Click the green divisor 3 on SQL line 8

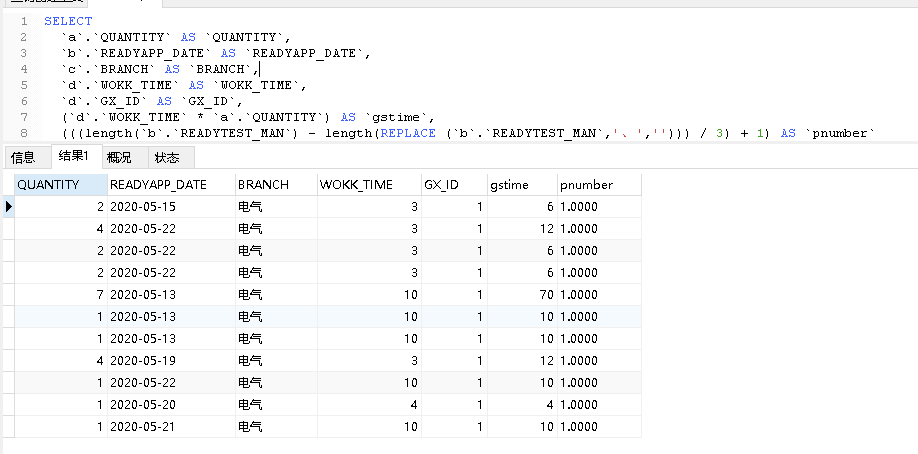tap(720, 133)
